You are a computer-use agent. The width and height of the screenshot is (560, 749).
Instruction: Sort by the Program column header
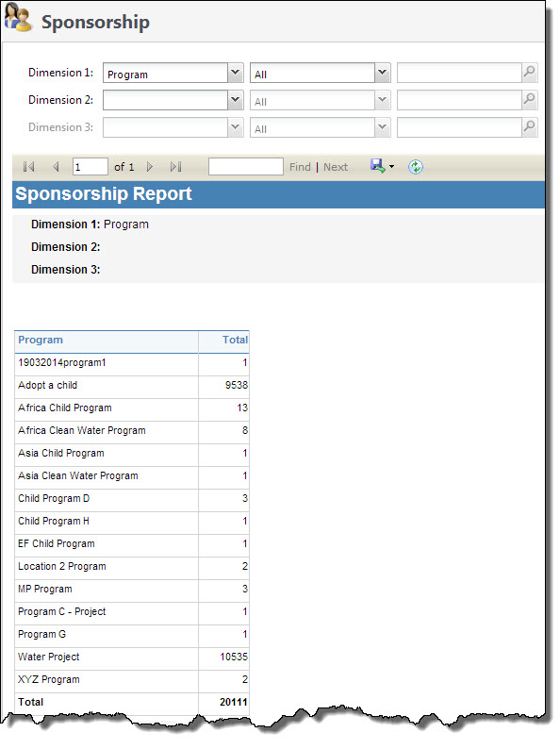[x=41, y=341]
